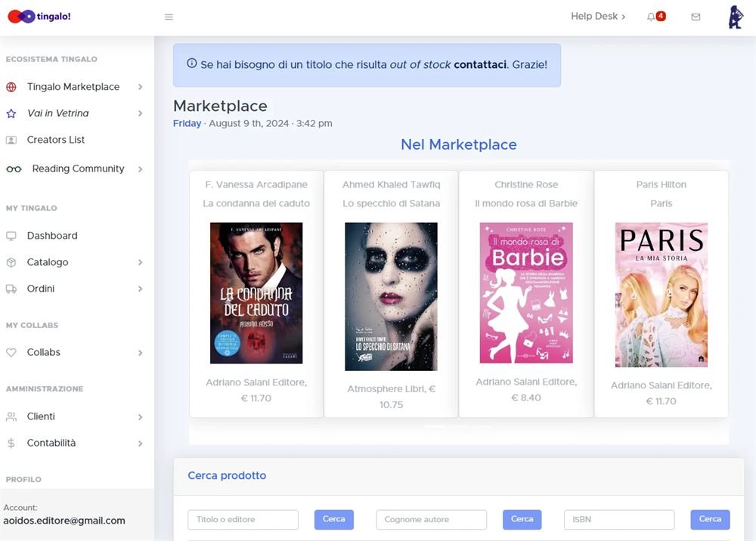
Task: Open Lo specchio di Satana cover
Action: [x=391, y=296]
